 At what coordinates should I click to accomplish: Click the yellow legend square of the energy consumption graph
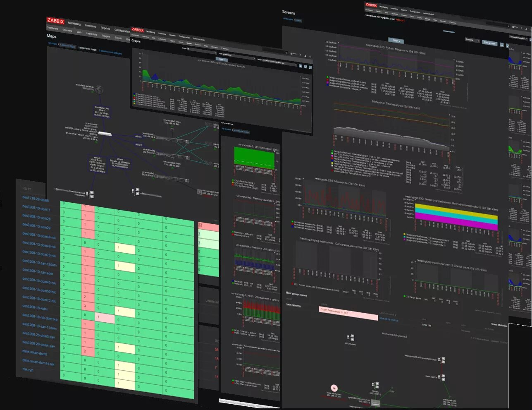pyautogui.click(x=404, y=234)
